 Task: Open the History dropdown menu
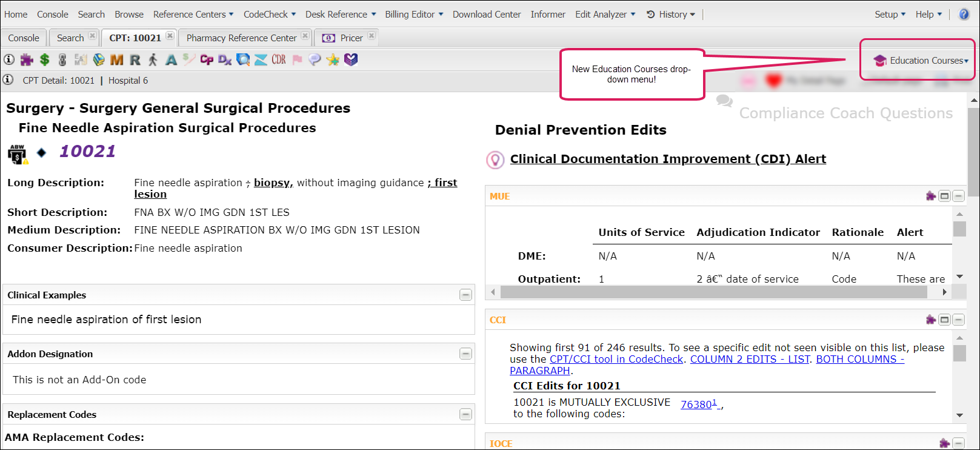pyautogui.click(x=671, y=14)
